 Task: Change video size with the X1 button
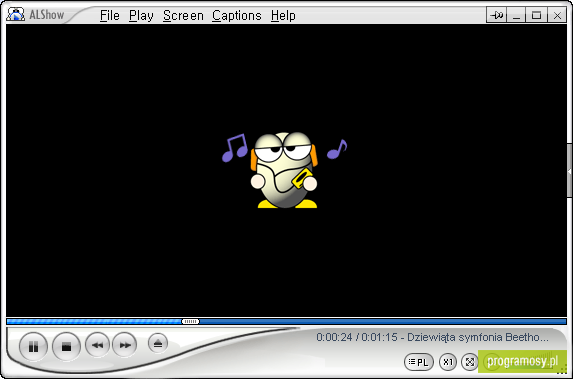click(x=448, y=362)
